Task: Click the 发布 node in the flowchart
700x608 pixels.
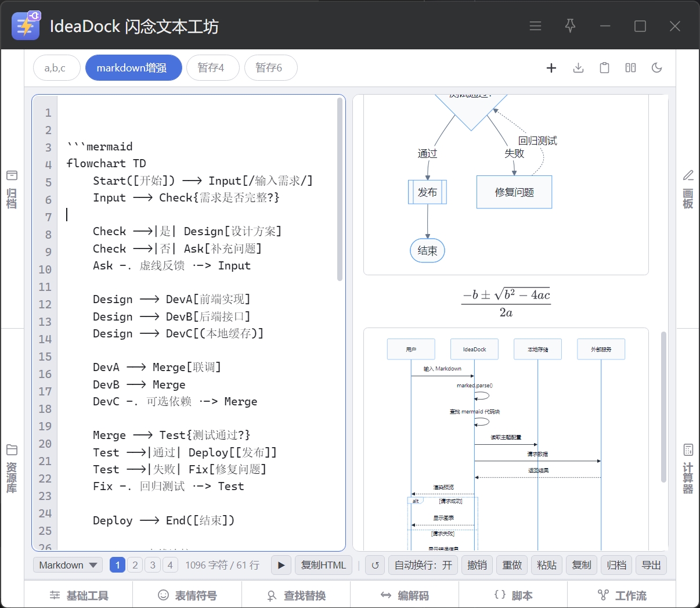Action: point(428,192)
